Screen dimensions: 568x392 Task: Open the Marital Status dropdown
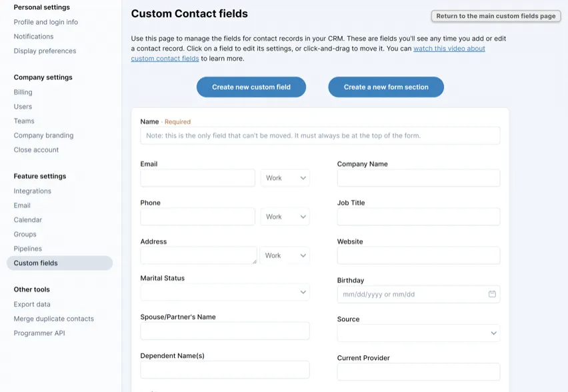click(x=225, y=292)
